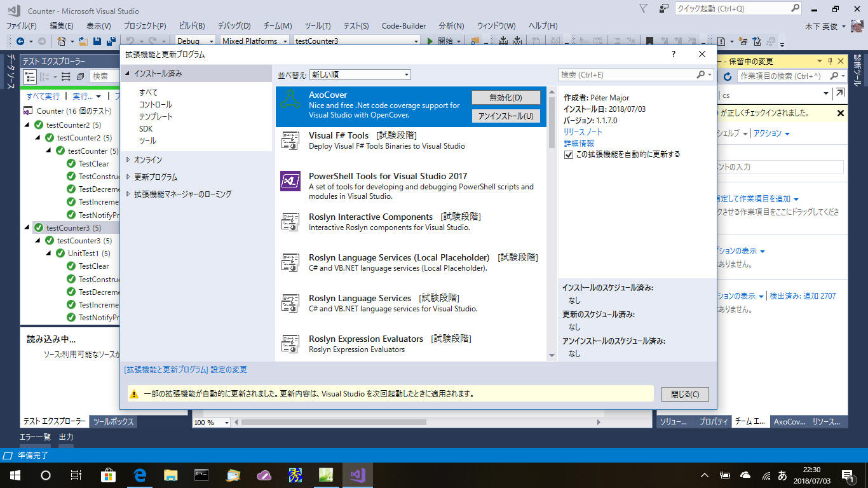Open the 詳細情報 link
The image size is (868, 488).
click(579, 144)
